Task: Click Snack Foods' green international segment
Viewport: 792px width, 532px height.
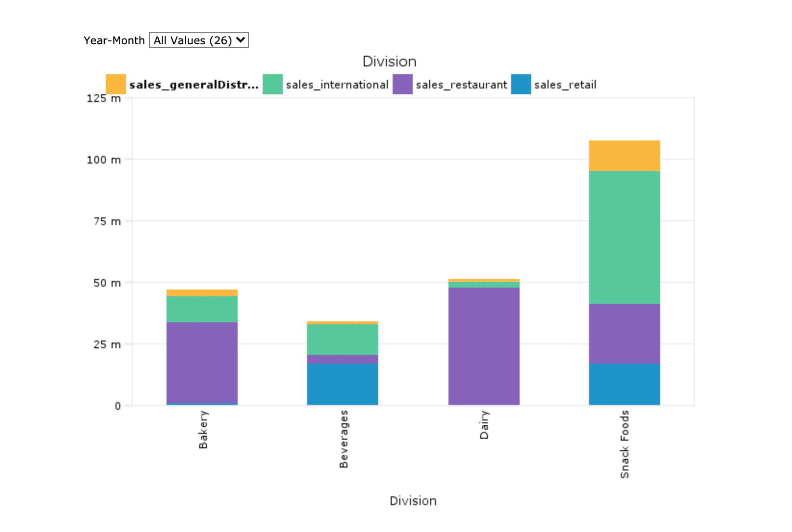Action: [625, 237]
